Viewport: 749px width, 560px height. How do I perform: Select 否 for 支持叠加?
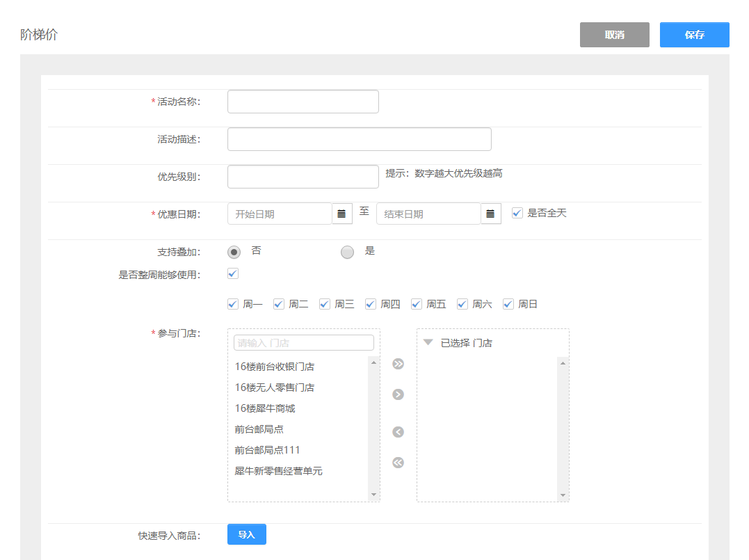point(234,252)
